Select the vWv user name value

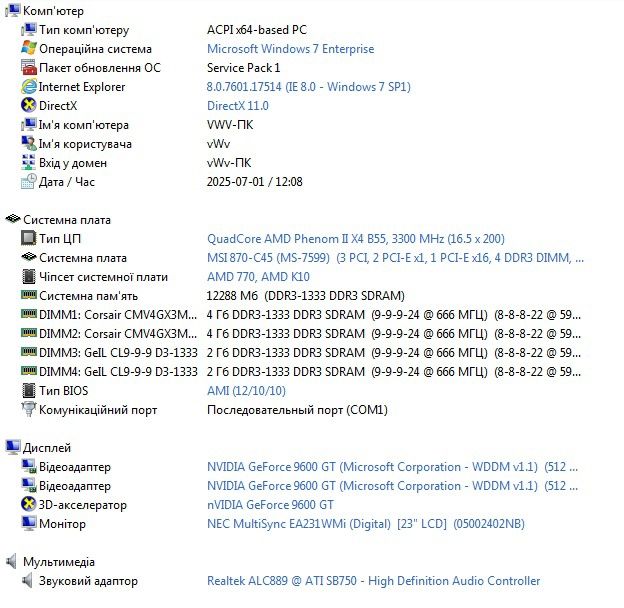(218, 144)
